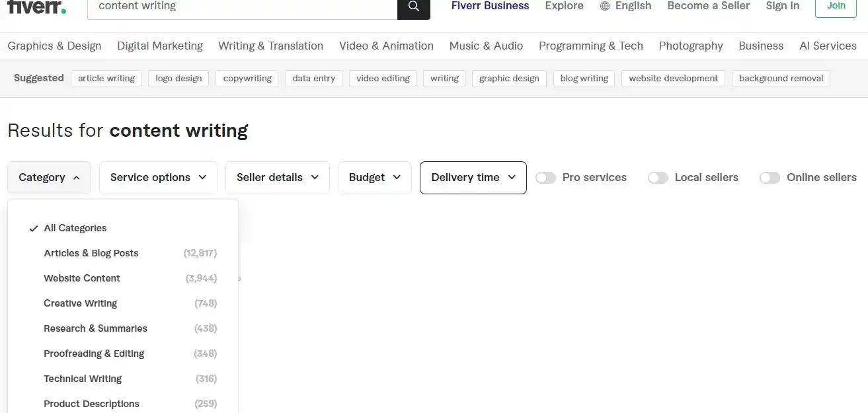
Task: Collapse the Category dropdown via its chevron
Action: click(75, 177)
